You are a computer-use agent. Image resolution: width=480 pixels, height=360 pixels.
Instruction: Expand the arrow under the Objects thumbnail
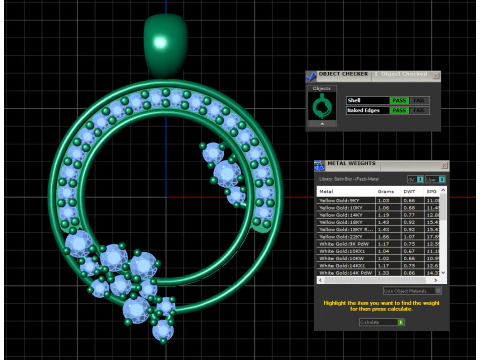[x=322, y=124]
